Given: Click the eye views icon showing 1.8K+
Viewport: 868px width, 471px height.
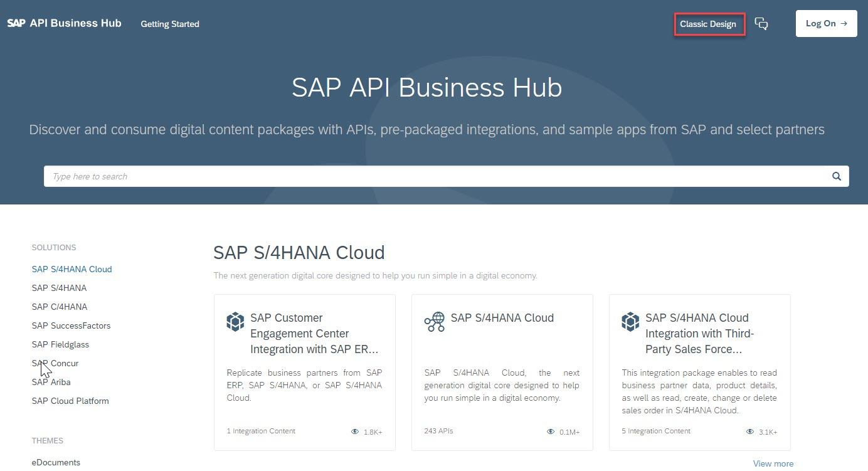Looking at the screenshot, I should pyautogui.click(x=355, y=431).
